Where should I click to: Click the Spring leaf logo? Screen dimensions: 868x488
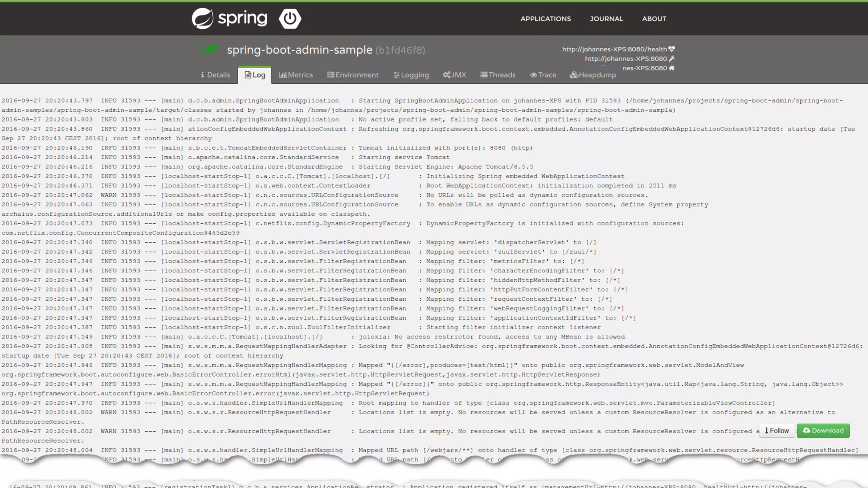[x=203, y=19]
